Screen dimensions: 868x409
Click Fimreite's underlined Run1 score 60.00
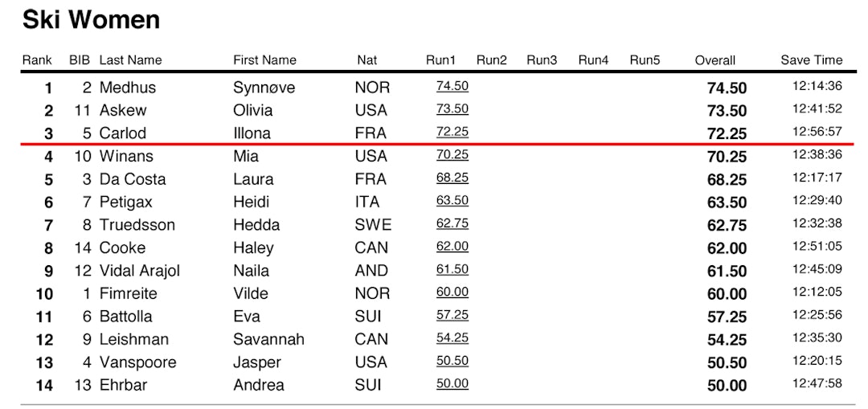click(x=452, y=292)
